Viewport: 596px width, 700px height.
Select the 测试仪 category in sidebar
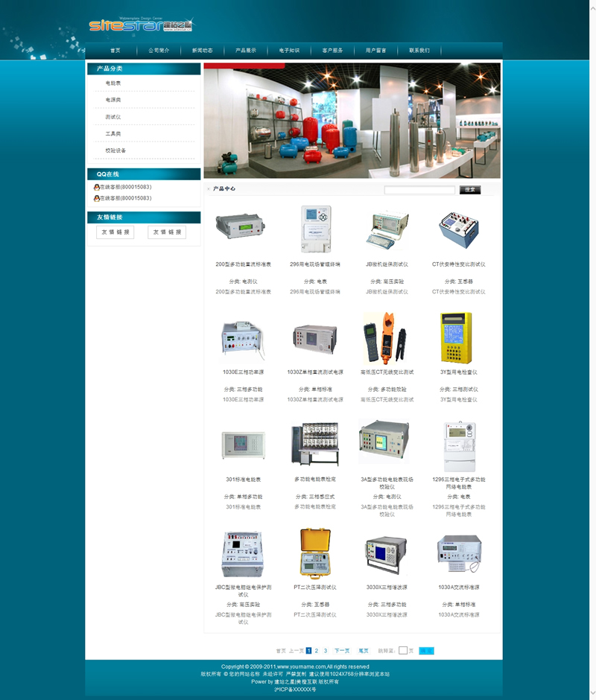coord(113,117)
